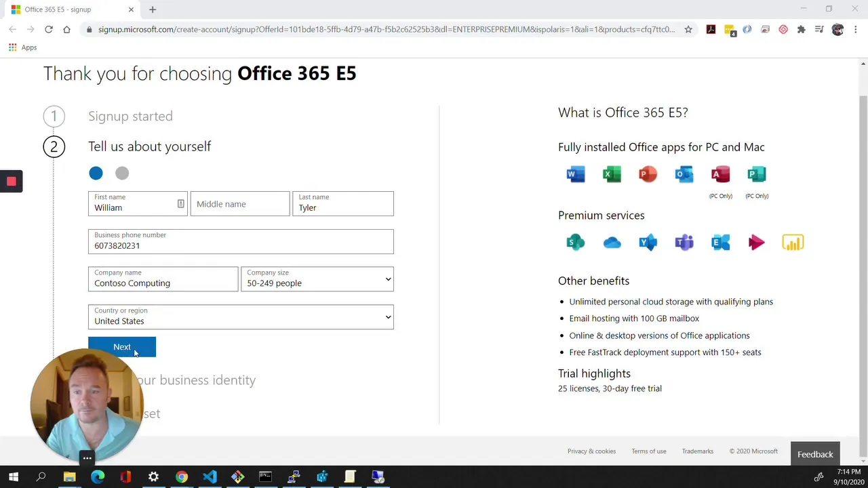Screen dimensions: 868x488
Task: Click the Company name field
Action: click(163, 279)
